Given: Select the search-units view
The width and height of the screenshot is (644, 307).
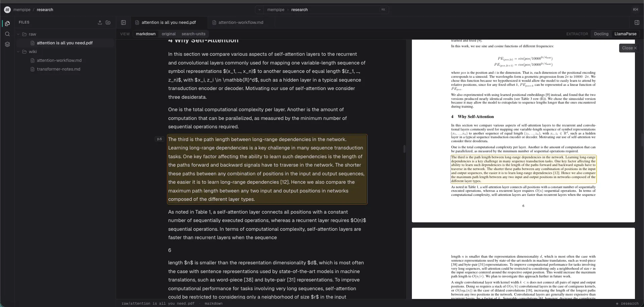Looking at the screenshot, I should tap(194, 34).
